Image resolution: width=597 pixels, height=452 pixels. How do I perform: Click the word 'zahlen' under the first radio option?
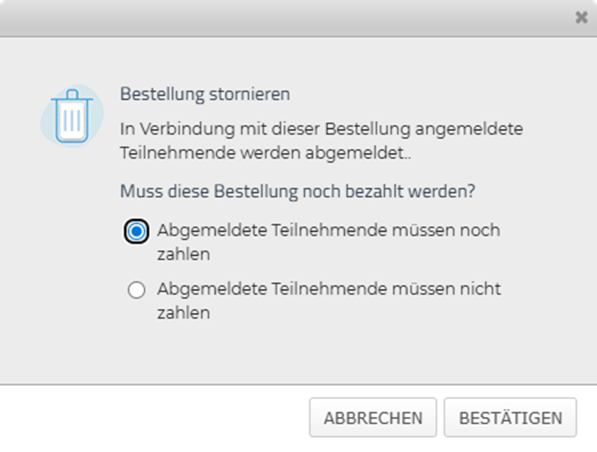[x=184, y=254]
